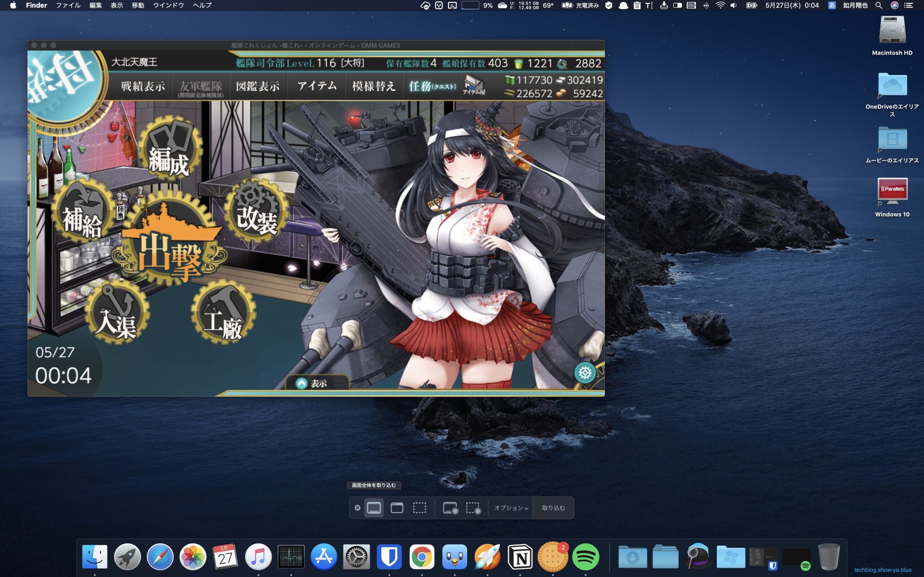
Task: Expand the 表示 panel arrow
Action: click(x=302, y=383)
